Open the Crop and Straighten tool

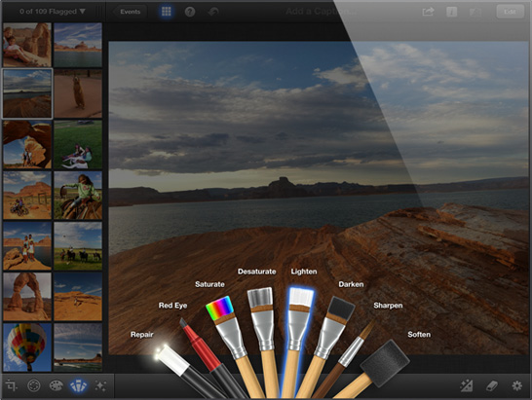(11, 385)
